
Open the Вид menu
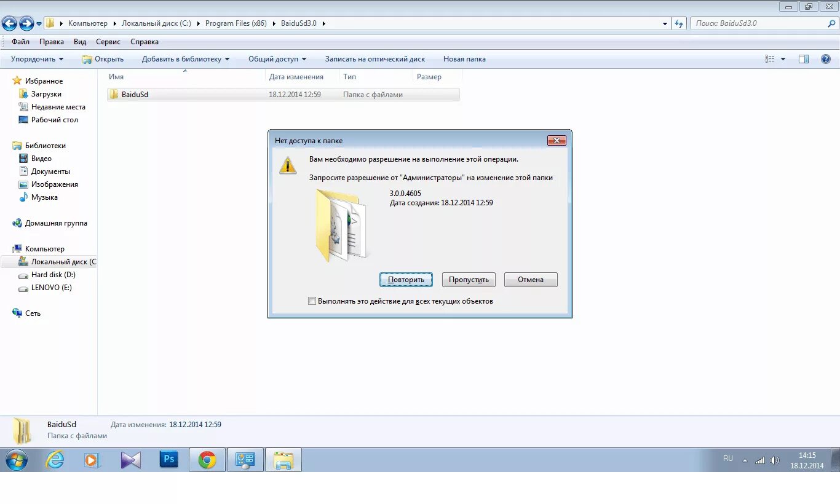(x=80, y=42)
